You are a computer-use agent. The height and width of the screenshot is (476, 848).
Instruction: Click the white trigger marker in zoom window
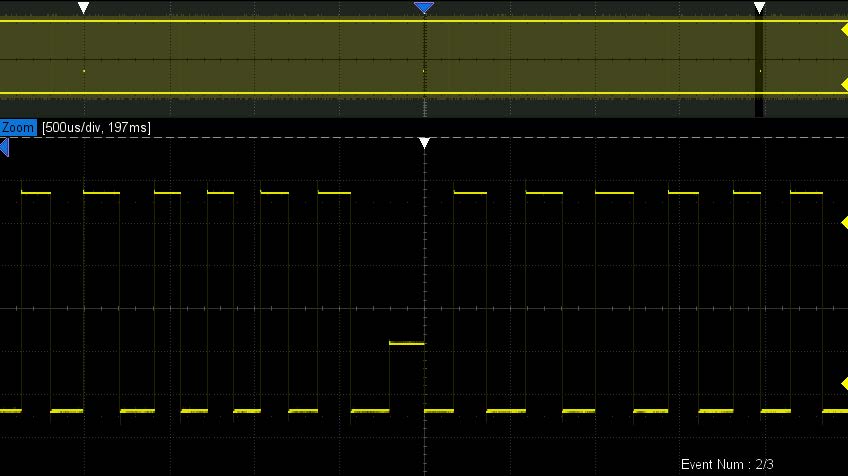[425, 144]
